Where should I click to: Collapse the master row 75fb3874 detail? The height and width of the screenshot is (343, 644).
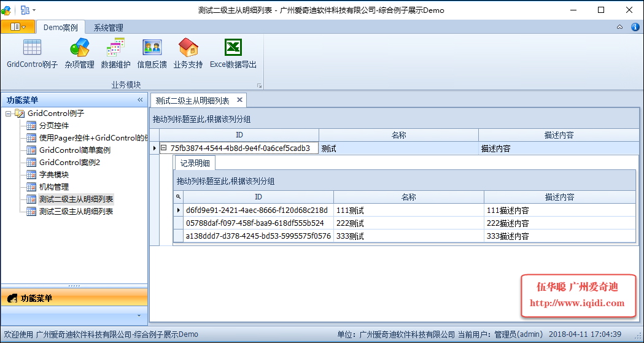pos(163,148)
